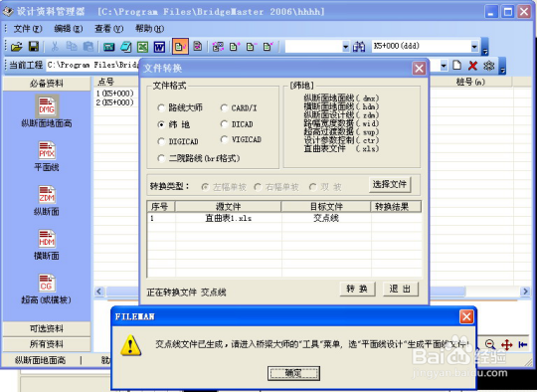Expand the project toolbar's overflow options arrow
The height and width of the screenshot is (392, 537).
[502, 66]
